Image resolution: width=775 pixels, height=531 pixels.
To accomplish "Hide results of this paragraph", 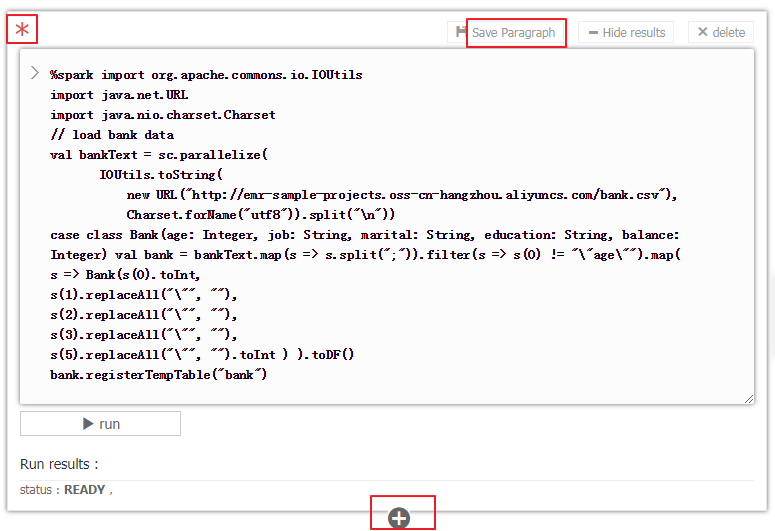I will point(626,33).
